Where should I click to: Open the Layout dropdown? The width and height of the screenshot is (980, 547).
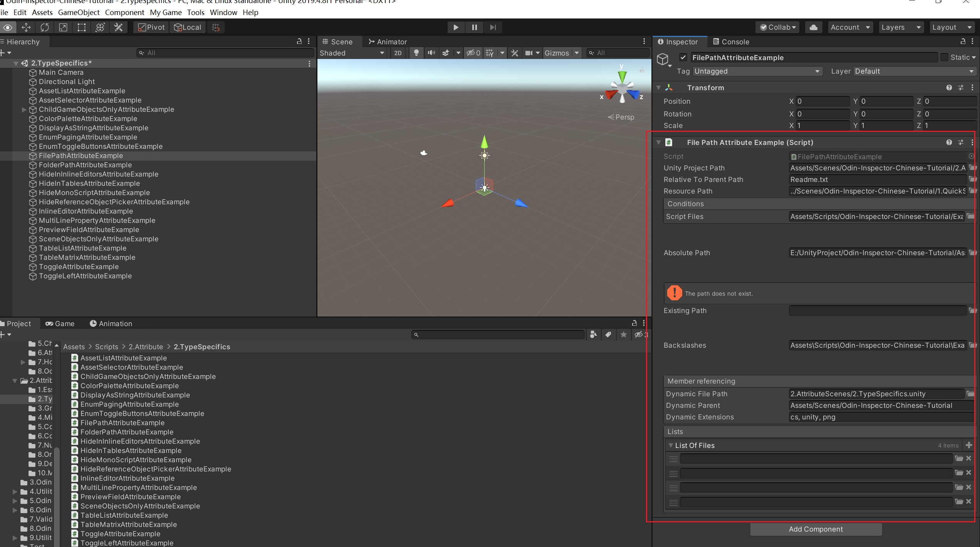(x=952, y=27)
